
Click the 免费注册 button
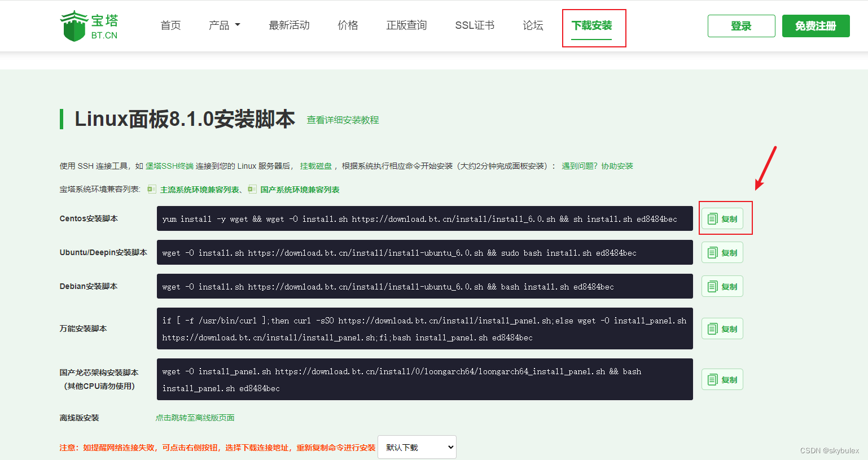point(816,26)
